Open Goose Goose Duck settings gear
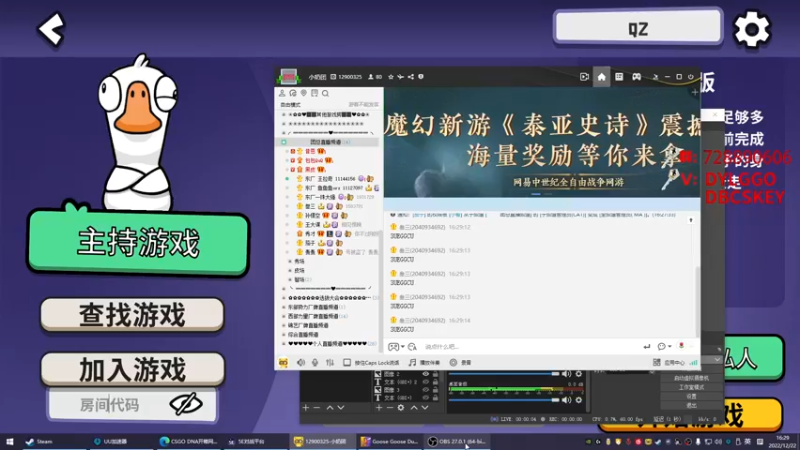This screenshot has width=800, height=450. tap(751, 30)
